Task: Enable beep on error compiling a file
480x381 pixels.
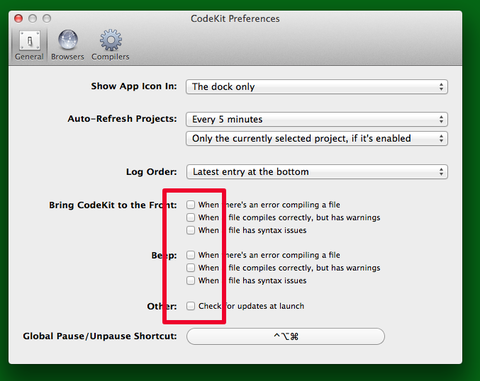Action: pos(191,255)
